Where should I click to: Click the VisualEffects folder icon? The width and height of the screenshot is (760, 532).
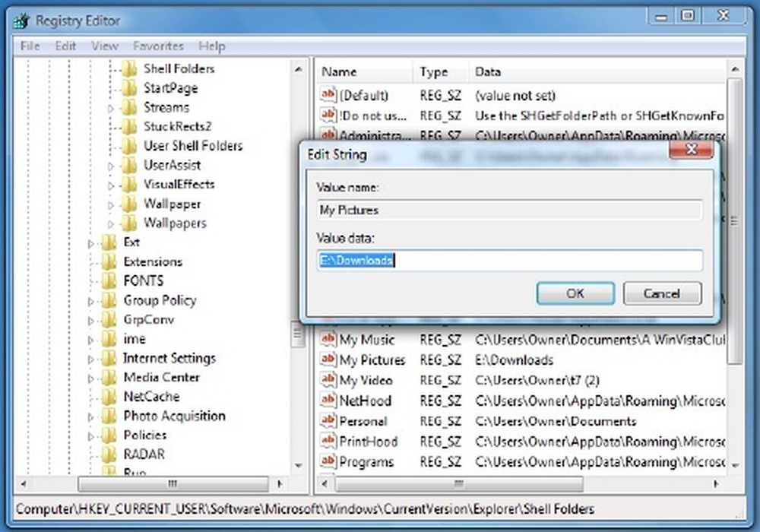tap(129, 185)
